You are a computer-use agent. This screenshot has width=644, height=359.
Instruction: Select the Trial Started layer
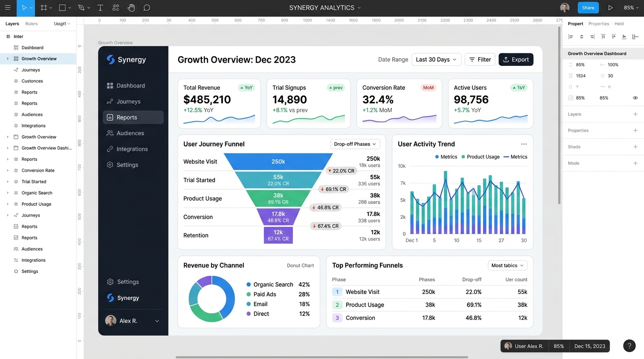38,182
